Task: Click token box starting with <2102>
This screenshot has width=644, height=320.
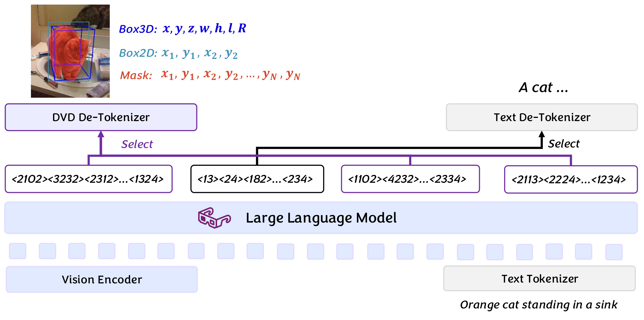Action: [x=89, y=179]
